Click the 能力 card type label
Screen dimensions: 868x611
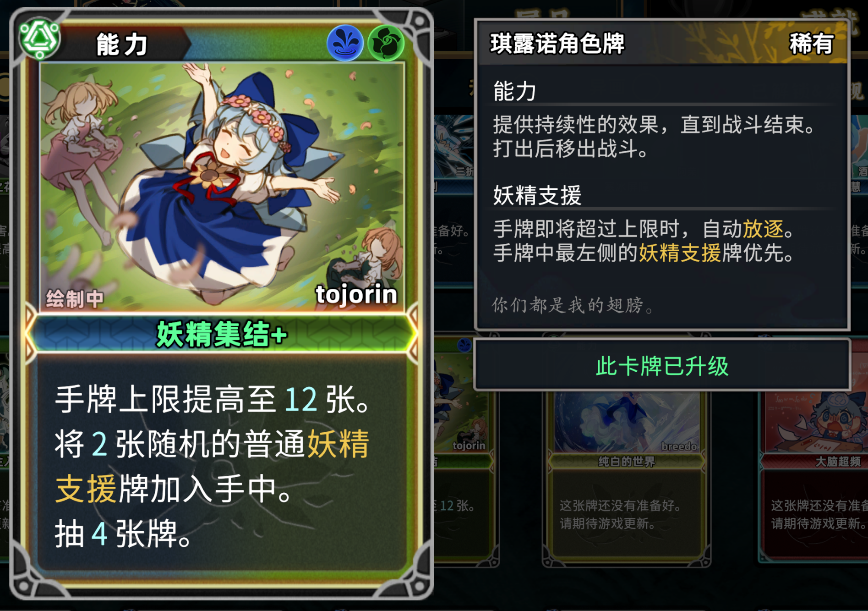point(122,44)
